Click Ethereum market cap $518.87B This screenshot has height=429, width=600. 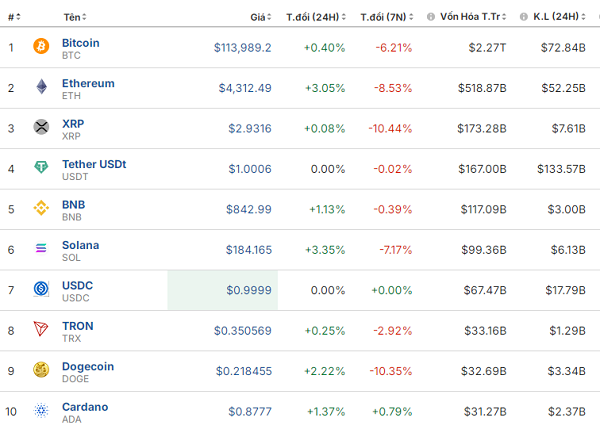[x=482, y=88]
